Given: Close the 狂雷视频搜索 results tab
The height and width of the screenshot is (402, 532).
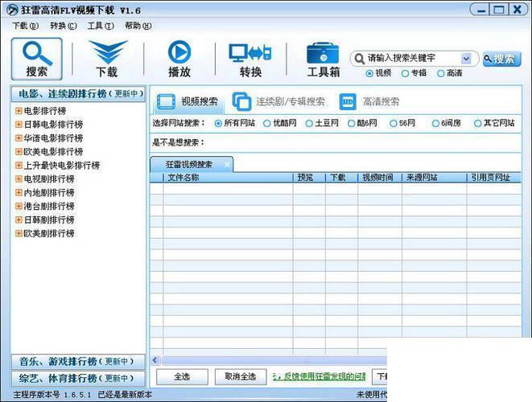Looking at the screenshot, I should pyautogui.click(x=227, y=164).
